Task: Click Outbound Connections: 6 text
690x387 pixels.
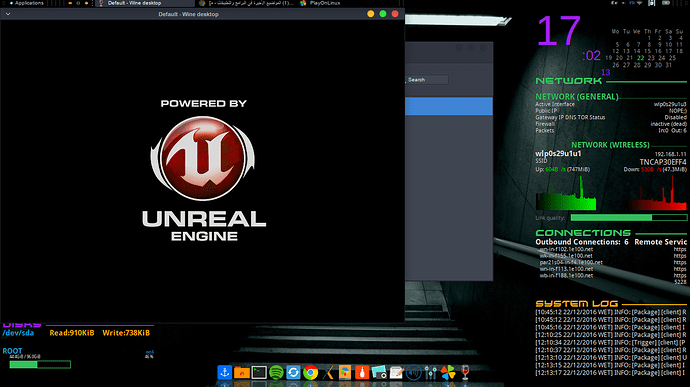Action: click(582, 242)
